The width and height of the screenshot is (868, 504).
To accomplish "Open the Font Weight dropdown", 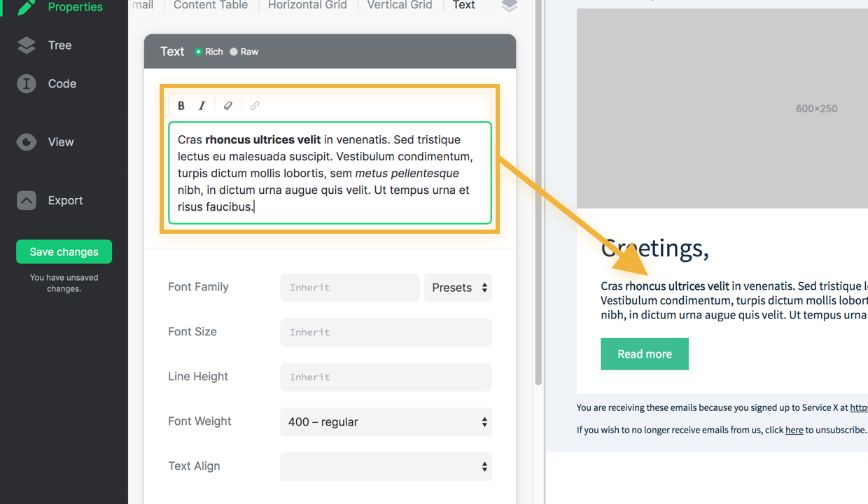I will tap(386, 422).
